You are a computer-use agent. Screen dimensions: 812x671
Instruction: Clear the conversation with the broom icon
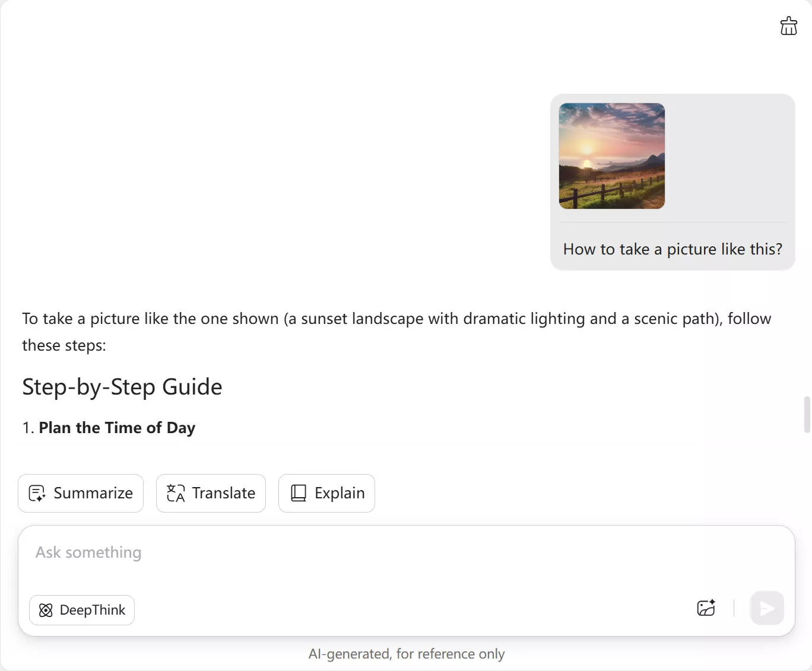[788, 26]
